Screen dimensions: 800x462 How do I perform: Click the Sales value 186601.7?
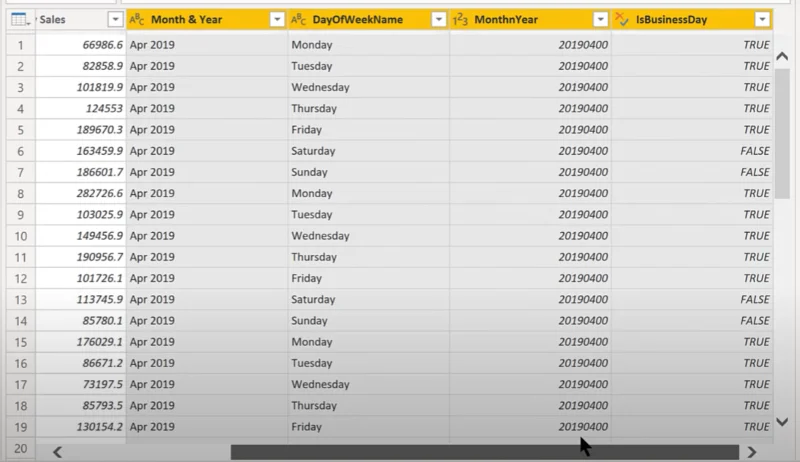(99, 172)
